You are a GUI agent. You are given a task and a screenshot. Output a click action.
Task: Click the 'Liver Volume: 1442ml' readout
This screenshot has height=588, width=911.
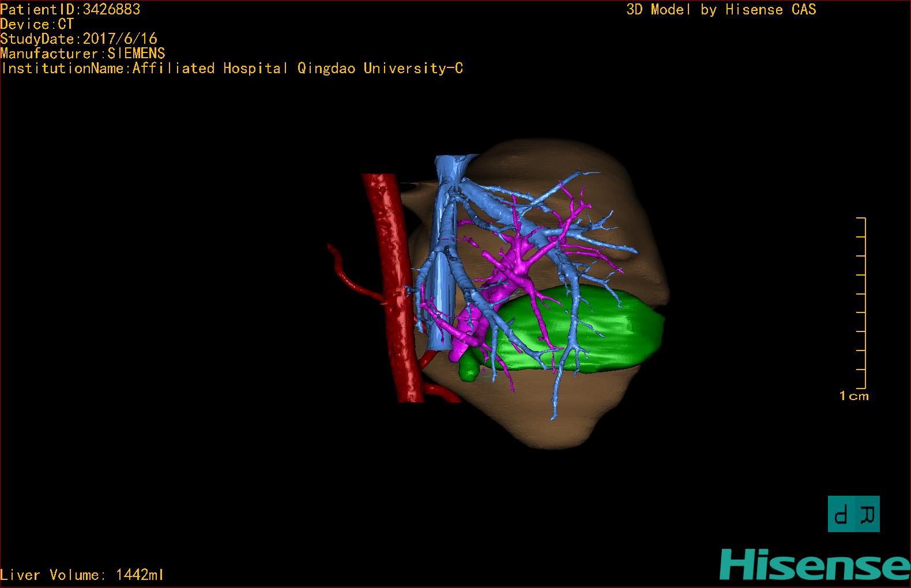tap(82, 575)
